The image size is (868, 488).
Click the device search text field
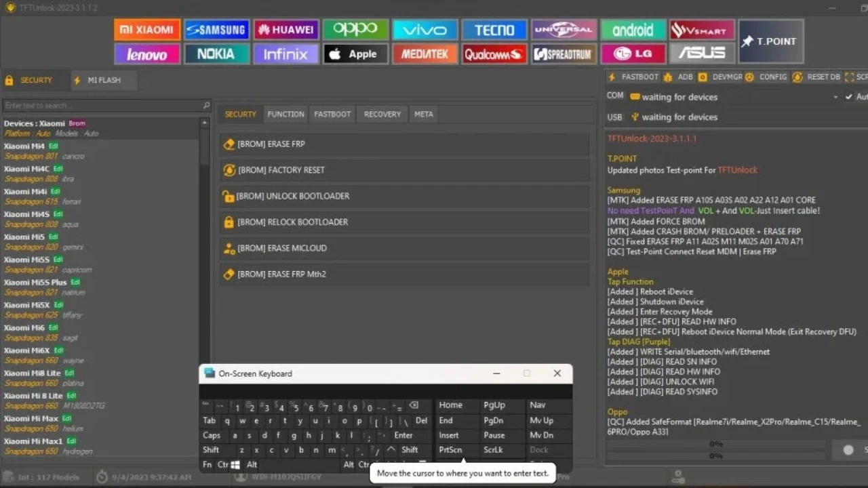pos(102,106)
